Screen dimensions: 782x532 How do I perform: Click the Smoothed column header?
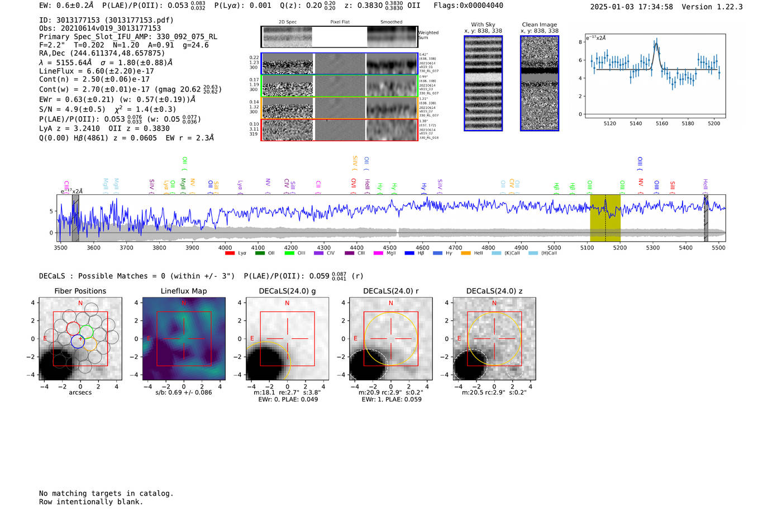[392, 22]
